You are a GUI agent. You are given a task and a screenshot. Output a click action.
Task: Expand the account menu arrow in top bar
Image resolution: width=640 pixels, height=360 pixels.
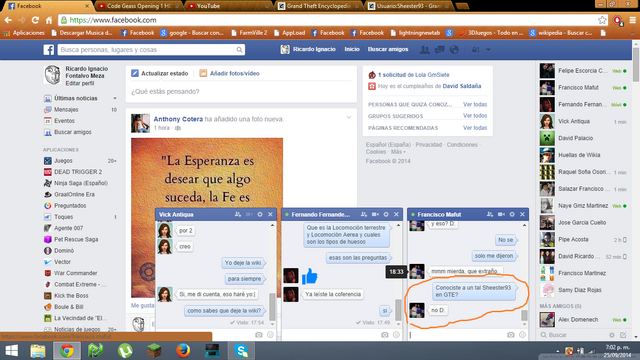coord(488,50)
